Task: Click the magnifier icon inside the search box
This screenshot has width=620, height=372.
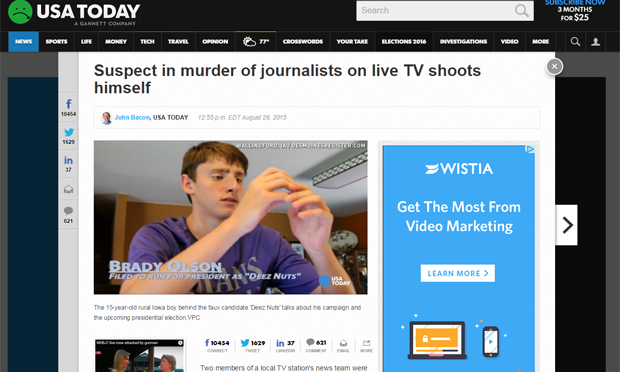Action: tap(522, 11)
